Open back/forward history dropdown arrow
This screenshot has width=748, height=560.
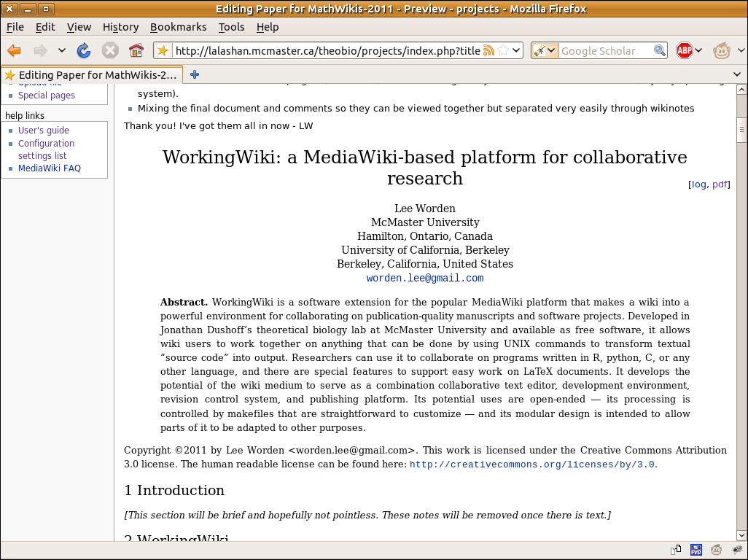coord(62,50)
